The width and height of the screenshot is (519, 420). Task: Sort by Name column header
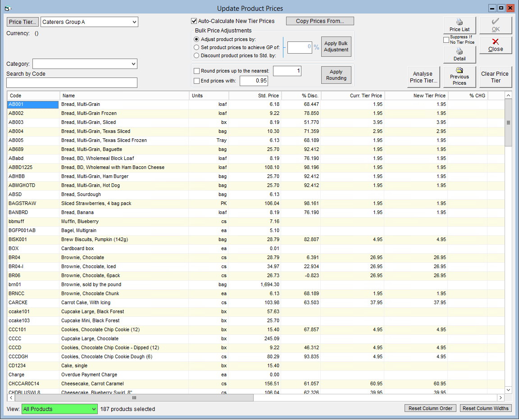point(124,96)
